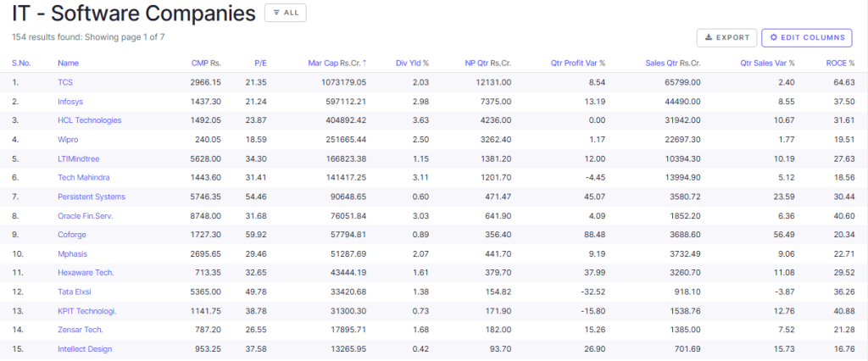Sort by CMP Rs. column header
Screen dimensions: 868x361
click(206, 63)
